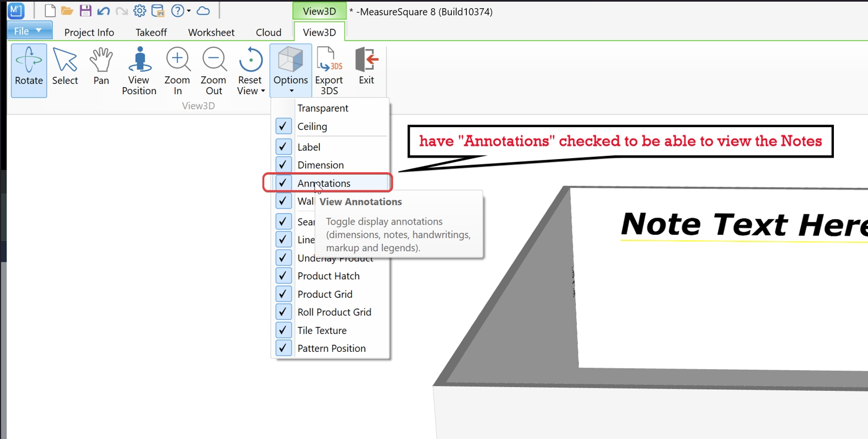Toggle Roll Product Grid checkbox
The height and width of the screenshot is (439, 868).
(284, 312)
